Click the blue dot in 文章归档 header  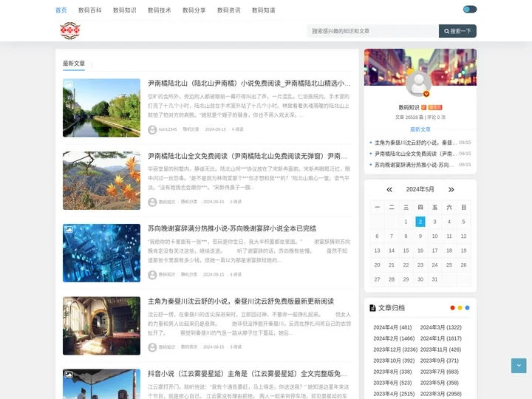click(467, 307)
